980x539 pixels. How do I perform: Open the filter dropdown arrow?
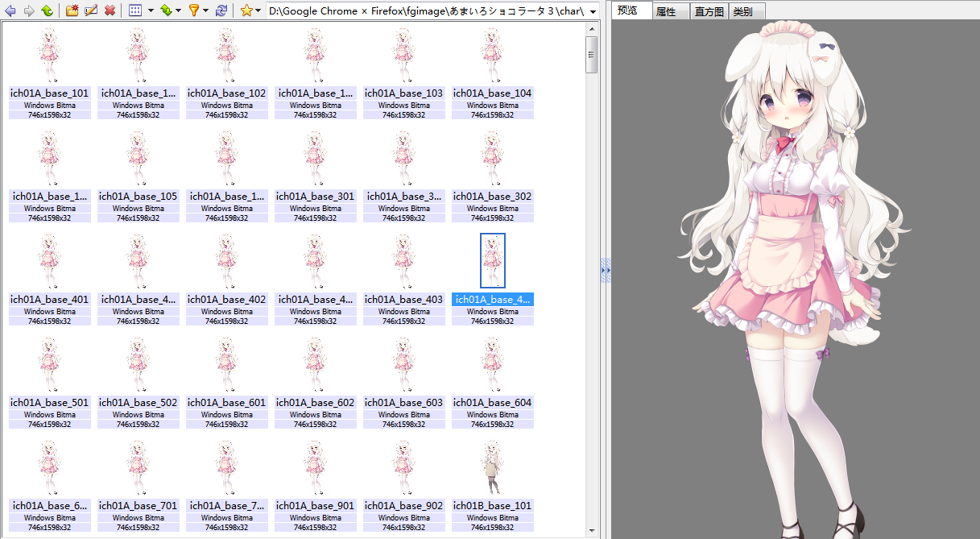point(206,11)
